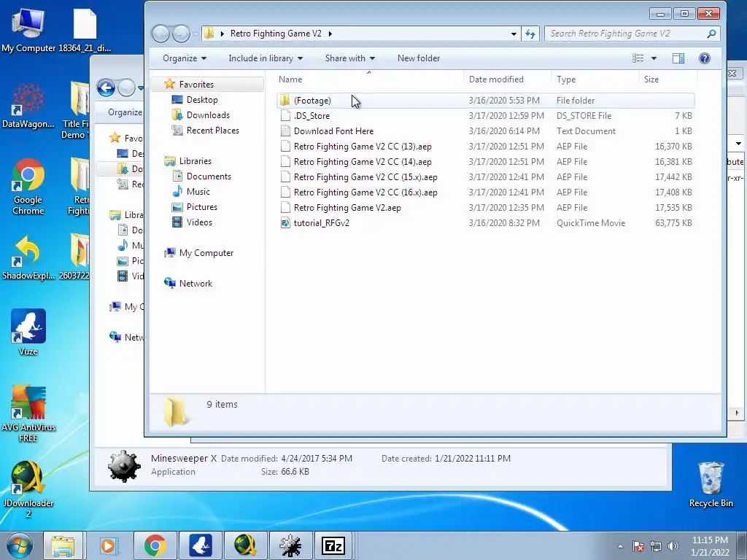This screenshot has width=747, height=560.
Task: Open Vuze from the taskbar
Action: pyautogui.click(x=201, y=545)
